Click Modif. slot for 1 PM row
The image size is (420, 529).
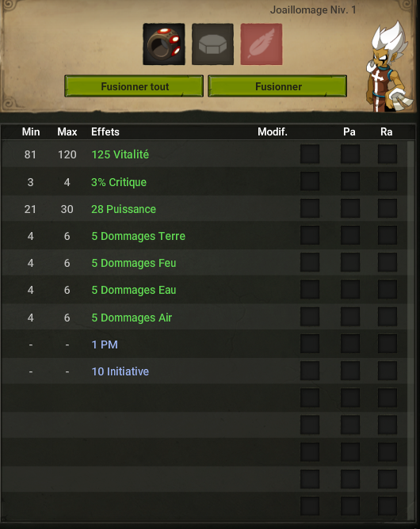310,344
